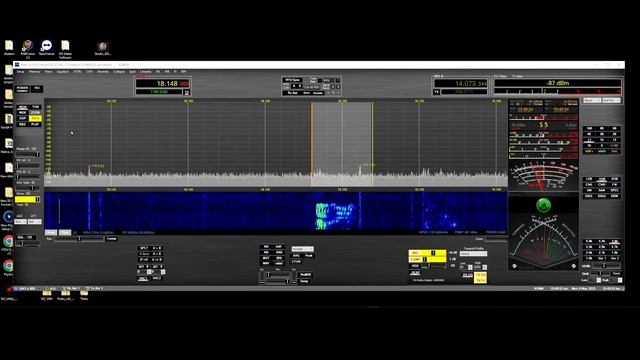Disable the yellow PS-A button
This screenshot has height=360, width=640.
click(36, 118)
